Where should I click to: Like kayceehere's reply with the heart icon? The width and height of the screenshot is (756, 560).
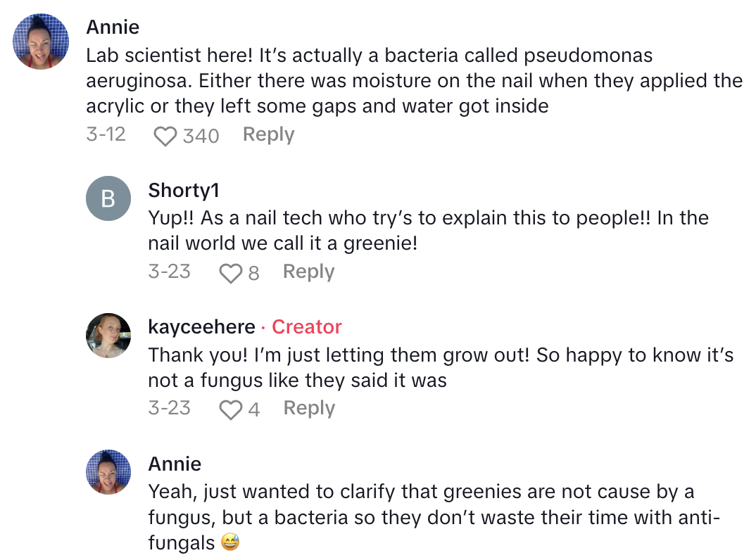(x=230, y=409)
